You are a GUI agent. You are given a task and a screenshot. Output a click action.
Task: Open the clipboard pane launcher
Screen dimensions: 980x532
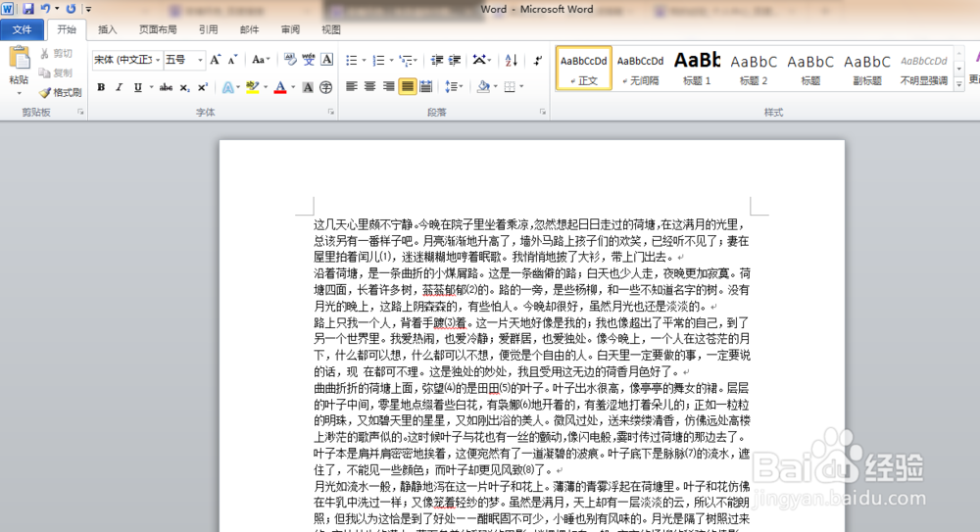(80, 112)
